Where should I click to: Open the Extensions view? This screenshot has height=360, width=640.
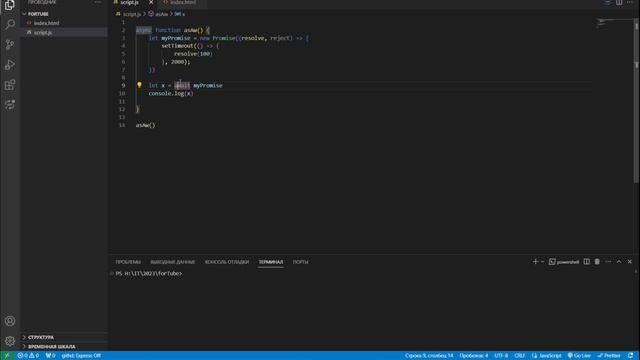tap(10, 85)
